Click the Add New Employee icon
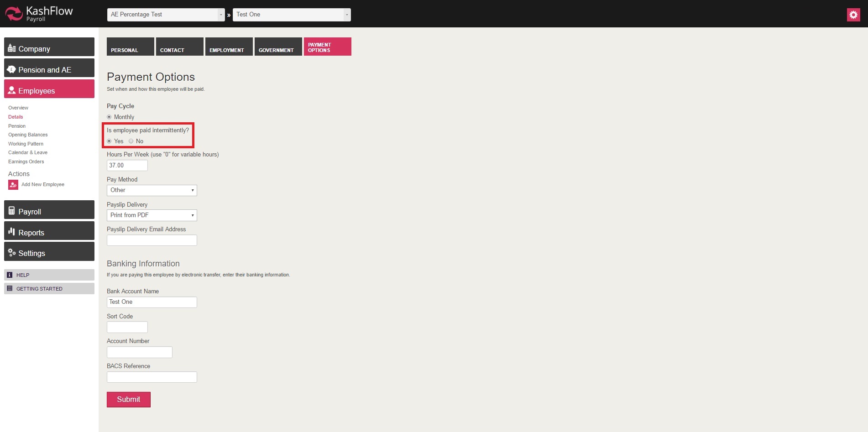Screen dimensions: 868x432 (x=13, y=185)
